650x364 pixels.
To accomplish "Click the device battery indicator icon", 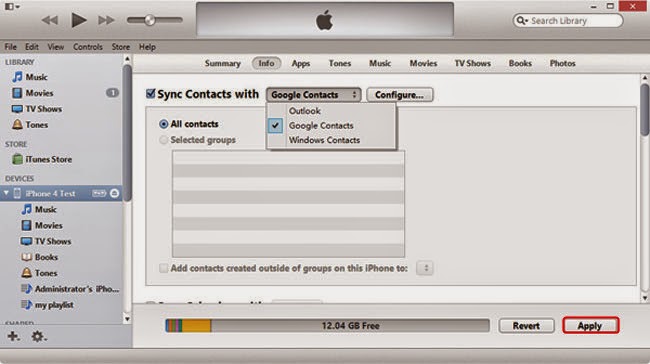I will click(99, 194).
